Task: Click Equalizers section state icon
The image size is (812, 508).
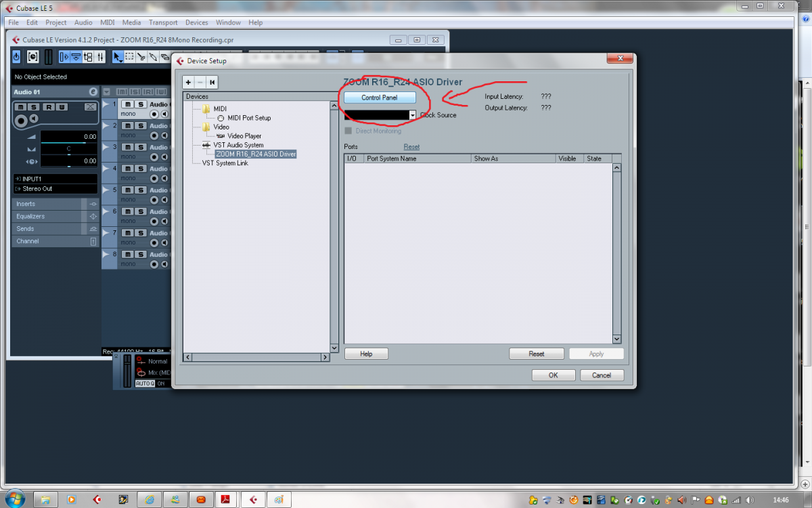Action: pos(93,216)
